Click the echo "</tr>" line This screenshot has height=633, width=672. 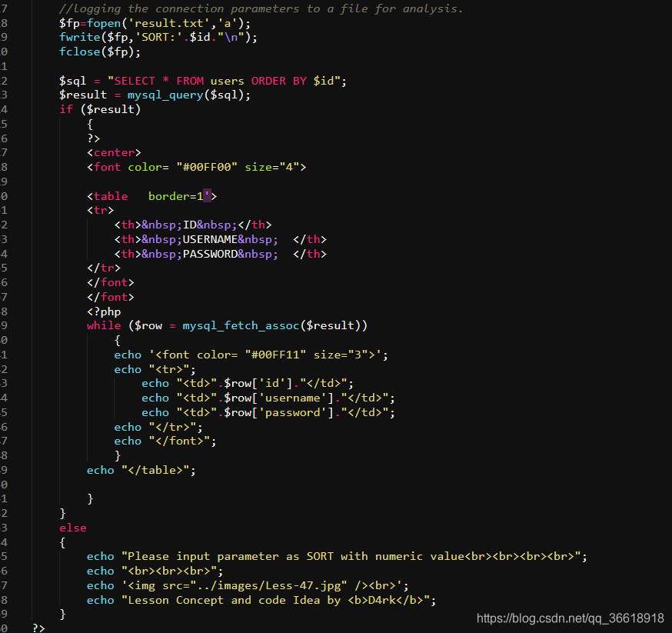(158, 428)
